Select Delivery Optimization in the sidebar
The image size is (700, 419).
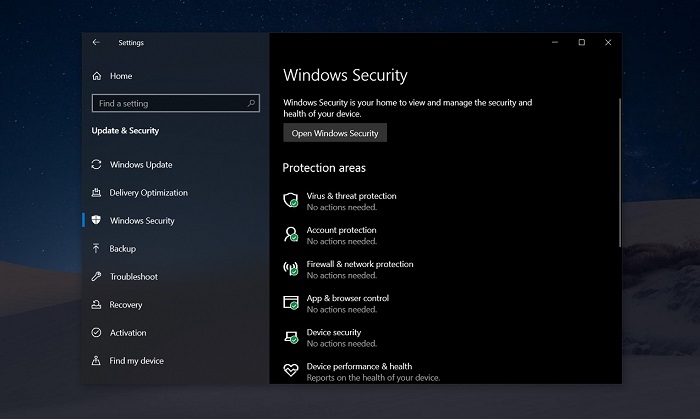(148, 193)
